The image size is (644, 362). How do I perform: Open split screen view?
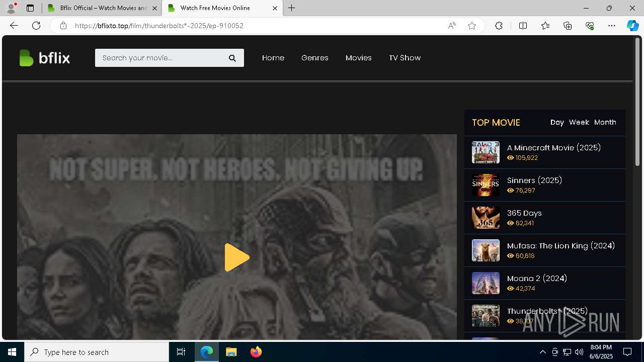(523, 26)
